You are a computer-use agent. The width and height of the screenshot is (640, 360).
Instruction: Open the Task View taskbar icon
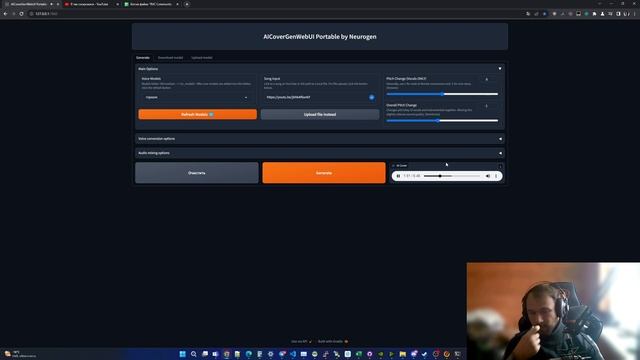coord(204,354)
